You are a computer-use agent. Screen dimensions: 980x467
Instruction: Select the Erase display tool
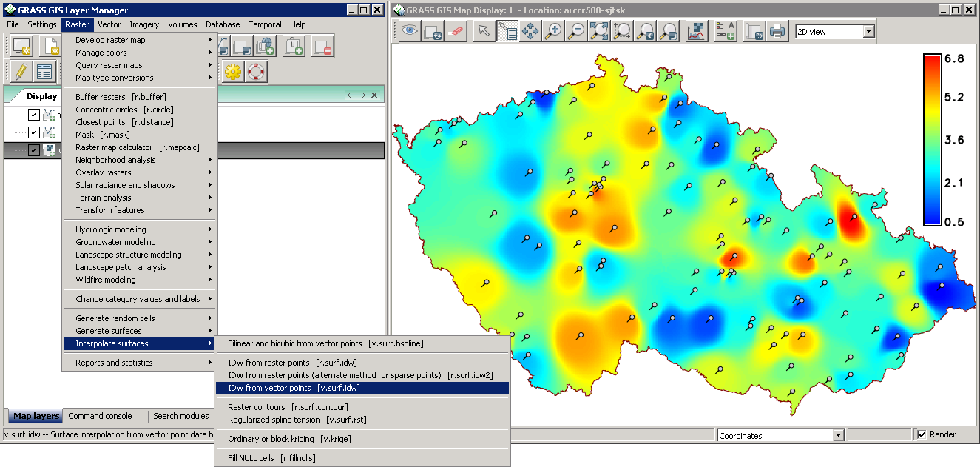pyautogui.click(x=456, y=32)
